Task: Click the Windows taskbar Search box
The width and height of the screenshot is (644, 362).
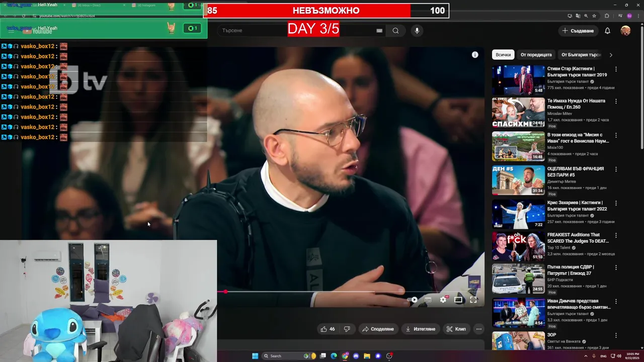Action: pyautogui.click(x=289, y=356)
